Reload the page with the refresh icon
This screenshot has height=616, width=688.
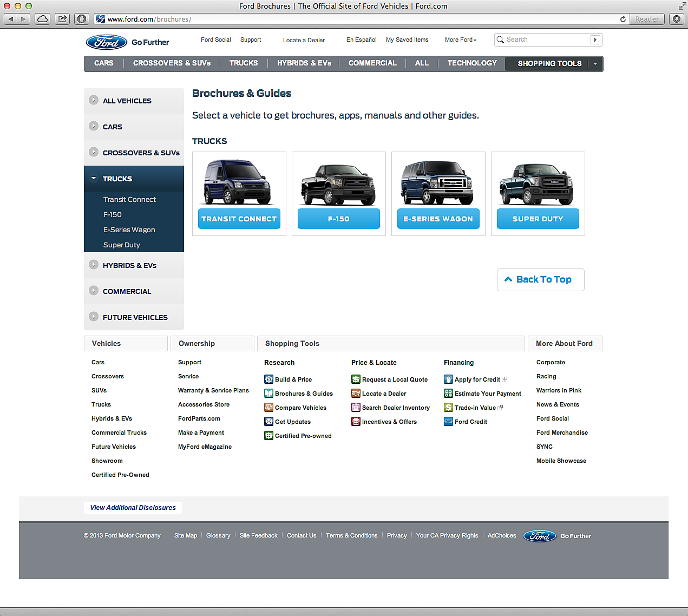point(623,19)
